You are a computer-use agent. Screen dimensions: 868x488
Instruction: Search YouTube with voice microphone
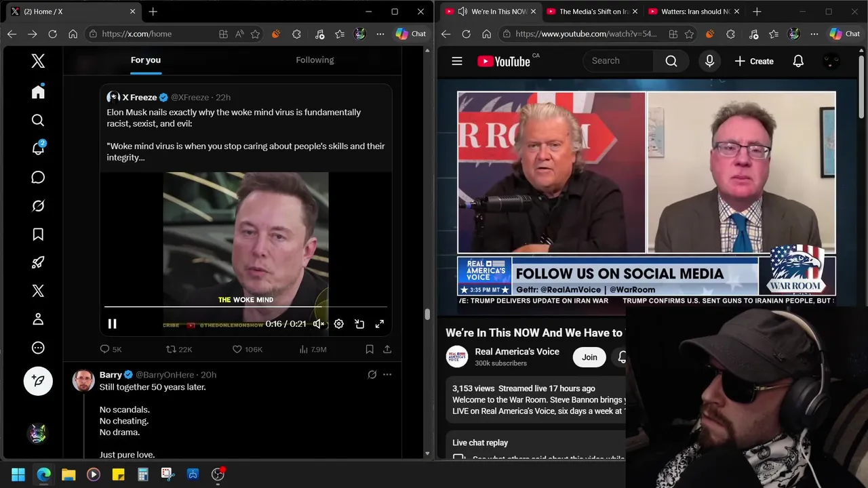pos(709,61)
